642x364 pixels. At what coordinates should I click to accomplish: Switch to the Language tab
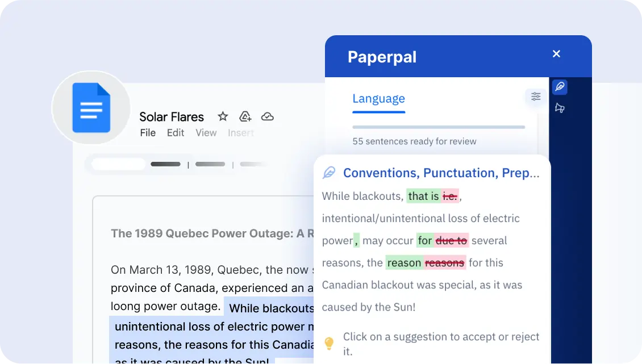(x=378, y=98)
